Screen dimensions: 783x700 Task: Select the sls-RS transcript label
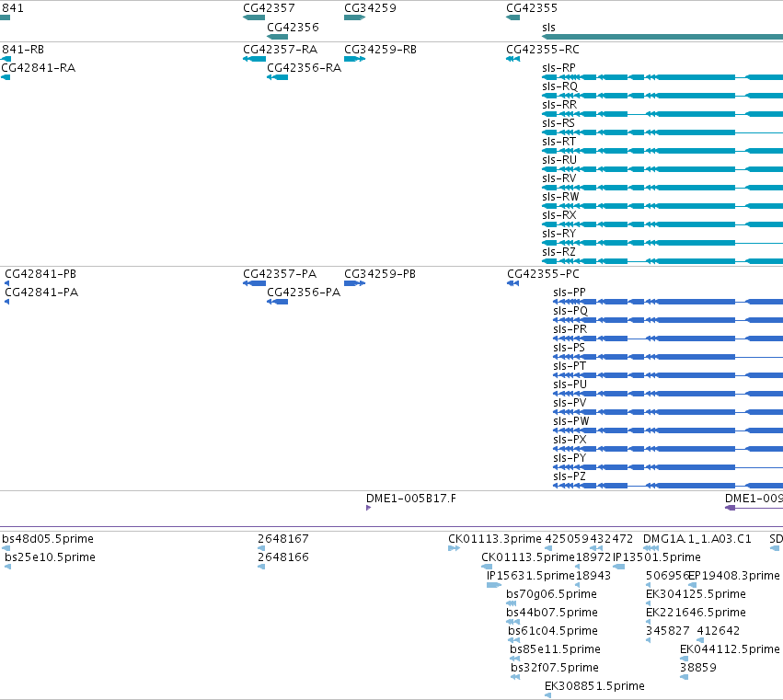click(x=558, y=123)
